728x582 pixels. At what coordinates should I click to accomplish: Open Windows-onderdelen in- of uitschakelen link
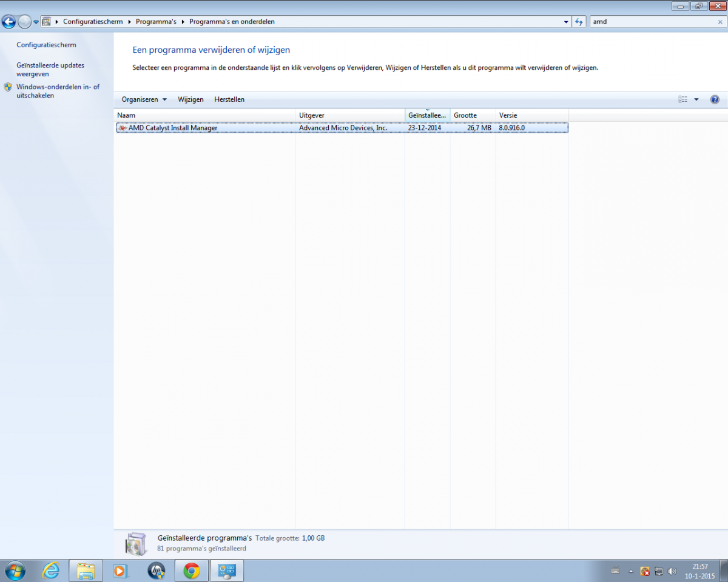point(58,91)
